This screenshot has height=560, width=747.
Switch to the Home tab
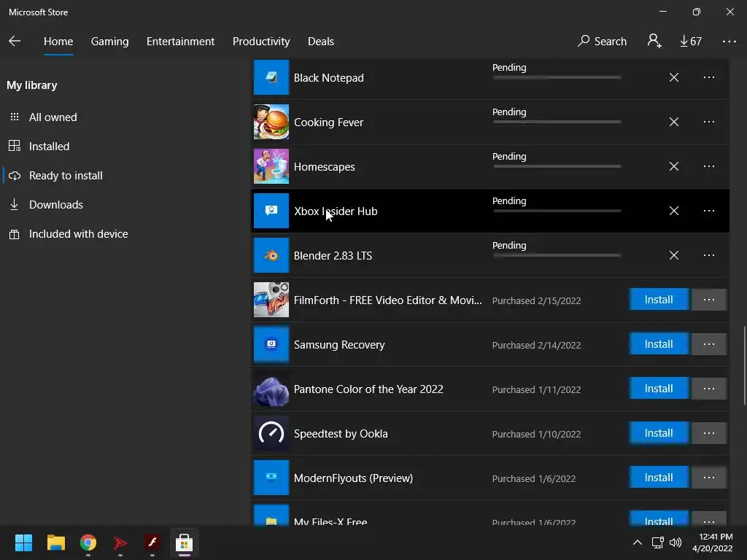click(x=58, y=42)
